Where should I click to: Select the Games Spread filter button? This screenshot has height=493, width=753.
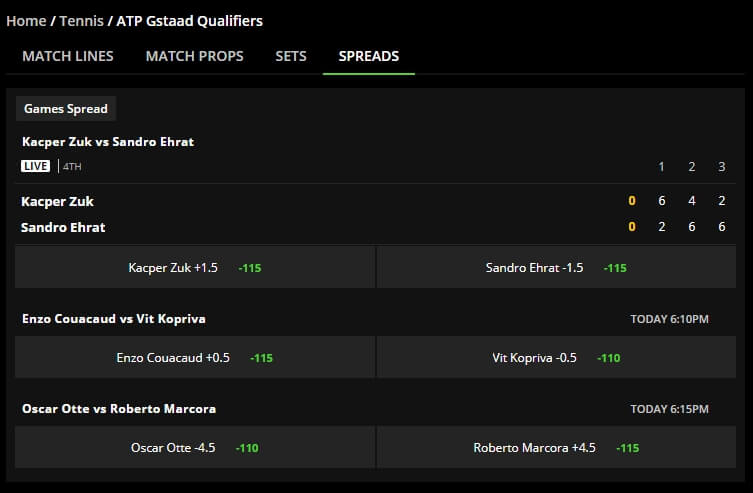(x=66, y=109)
